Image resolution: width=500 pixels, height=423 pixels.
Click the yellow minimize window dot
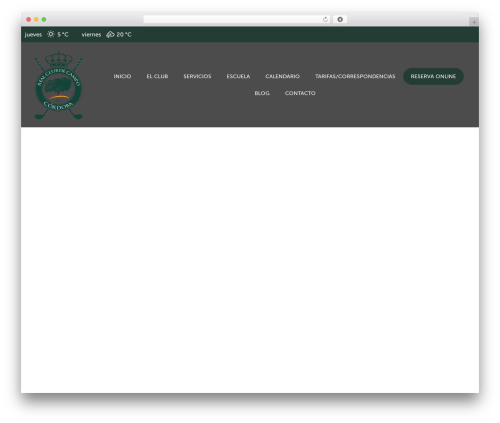[36, 20]
